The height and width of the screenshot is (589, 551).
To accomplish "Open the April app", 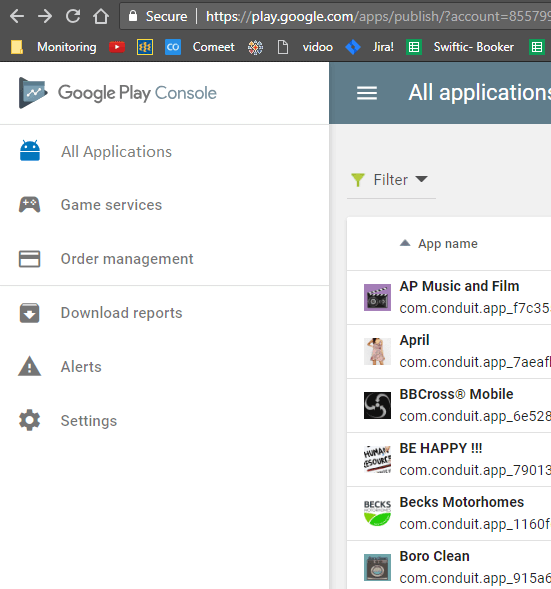I will point(414,340).
